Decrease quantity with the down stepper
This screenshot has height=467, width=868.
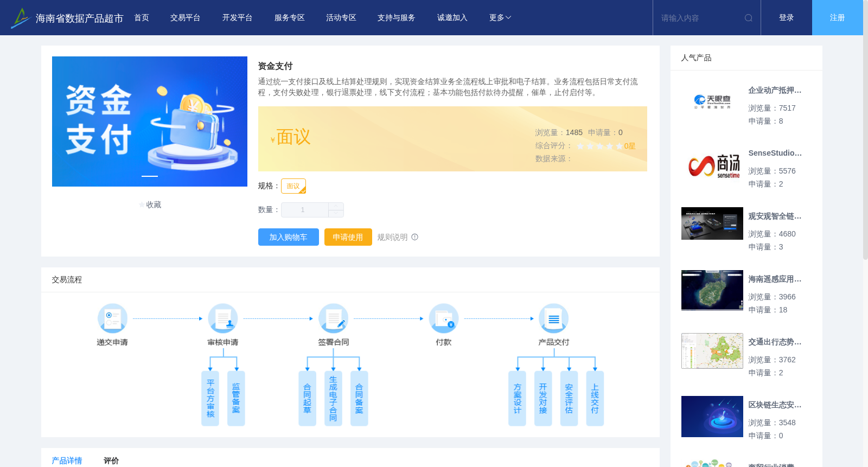point(336,213)
